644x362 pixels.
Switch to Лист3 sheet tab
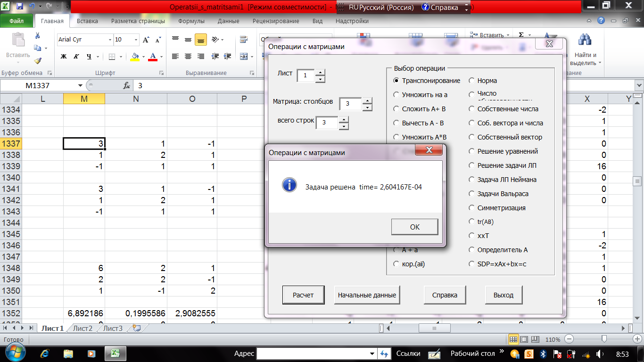pyautogui.click(x=113, y=329)
